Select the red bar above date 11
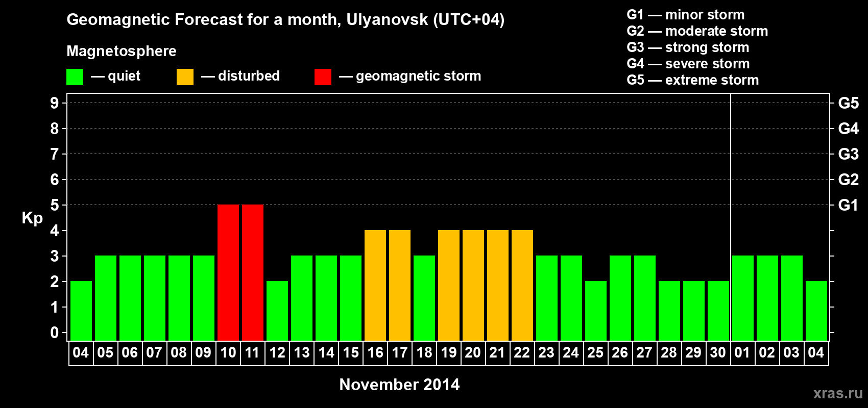The image size is (868, 408). (253, 272)
